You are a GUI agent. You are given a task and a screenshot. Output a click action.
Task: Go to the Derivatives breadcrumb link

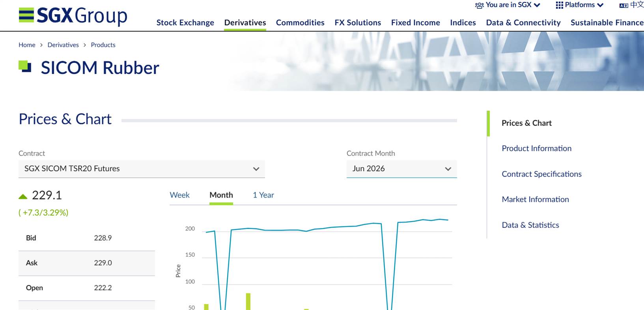pos(63,45)
